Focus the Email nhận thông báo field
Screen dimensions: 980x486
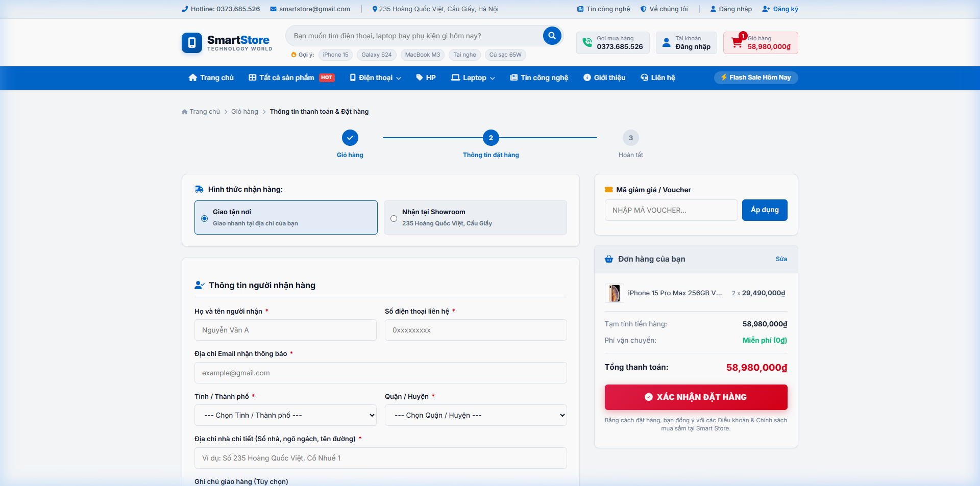pos(381,373)
